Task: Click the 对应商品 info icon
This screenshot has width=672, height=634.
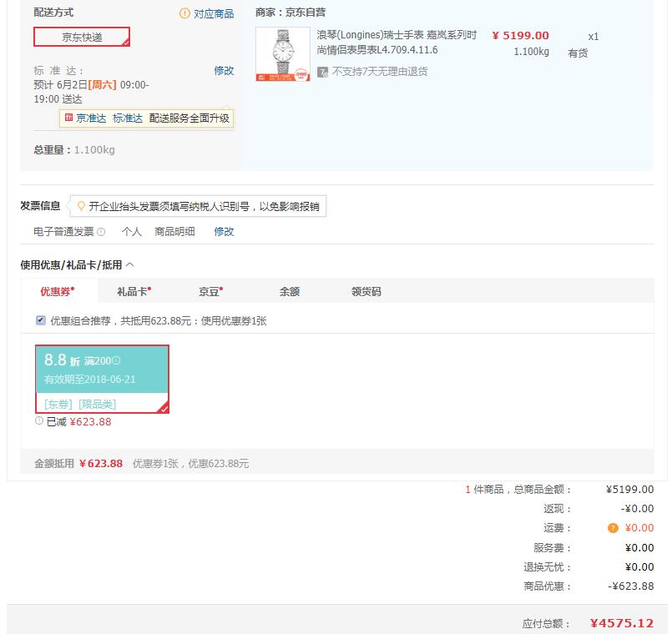Action: point(184,13)
